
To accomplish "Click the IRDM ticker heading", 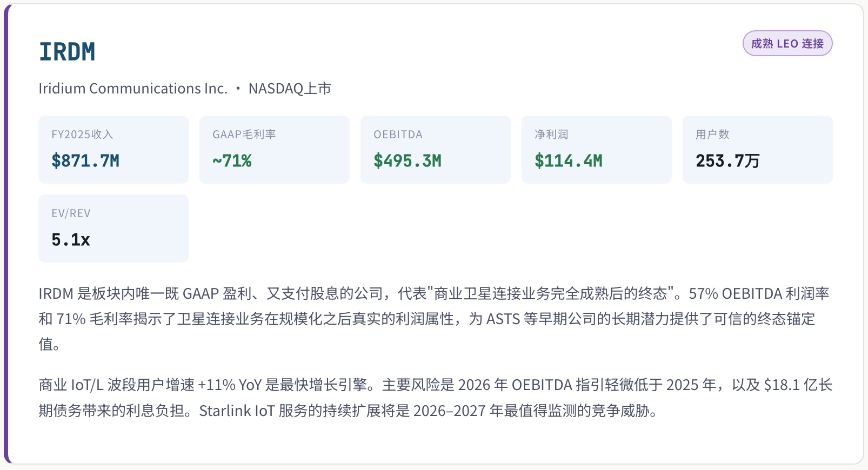I will pyautogui.click(x=67, y=52).
